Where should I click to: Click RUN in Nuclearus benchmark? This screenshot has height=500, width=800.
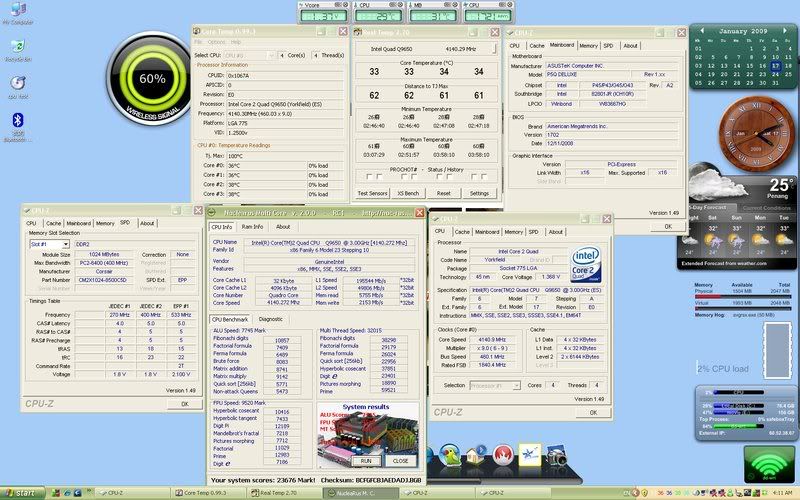(x=366, y=461)
